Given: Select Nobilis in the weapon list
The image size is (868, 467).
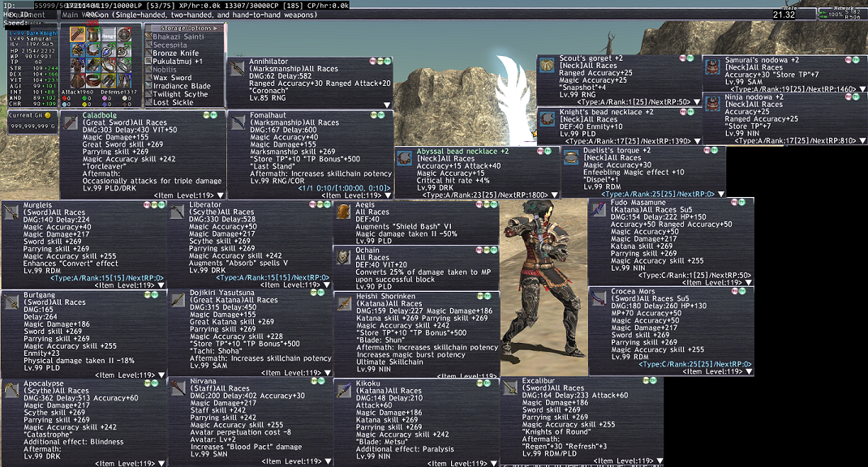Looking at the screenshot, I should pos(165,70).
